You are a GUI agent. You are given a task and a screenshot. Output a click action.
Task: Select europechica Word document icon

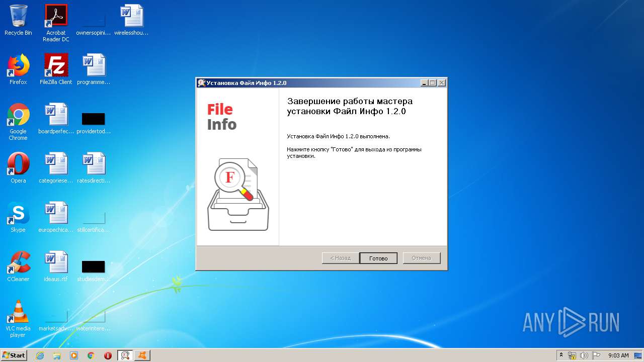(56, 217)
